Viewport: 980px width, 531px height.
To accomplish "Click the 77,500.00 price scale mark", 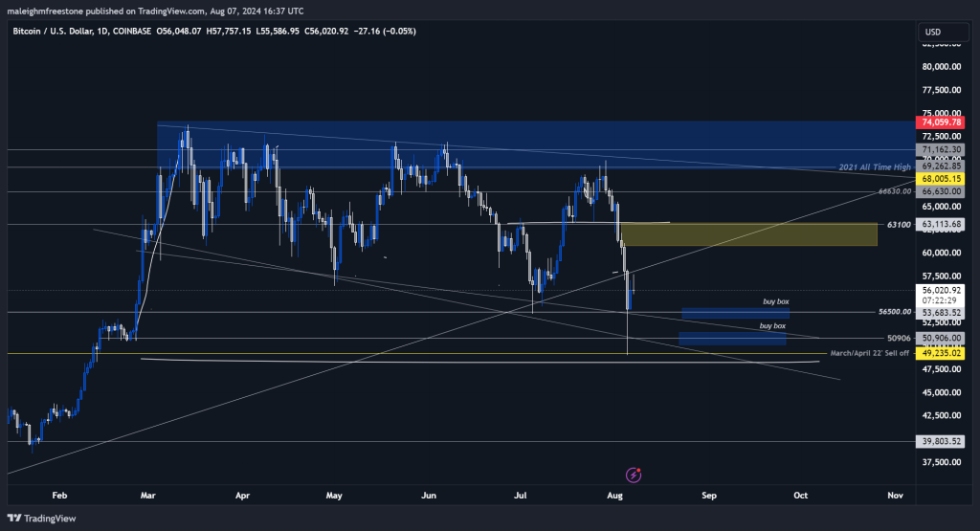I will [x=942, y=90].
